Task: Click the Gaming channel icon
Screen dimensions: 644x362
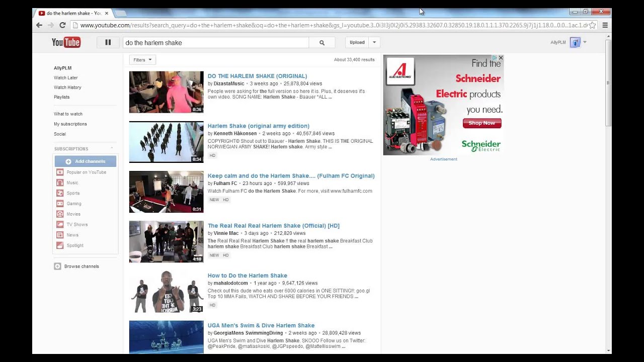Action: click(60, 204)
